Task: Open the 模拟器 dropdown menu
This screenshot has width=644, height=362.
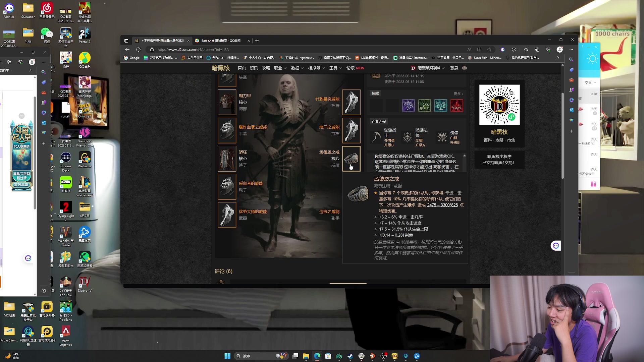Action: point(315,68)
